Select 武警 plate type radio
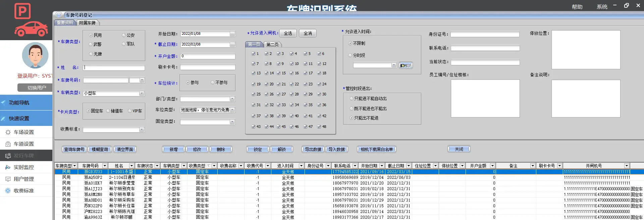The width and height of the screenshot is (644, 220). tap(91, 44)
